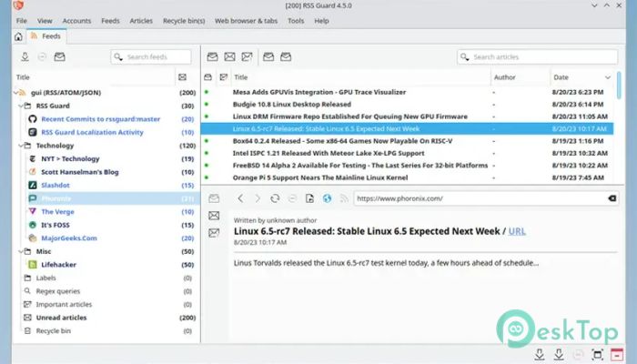Click the first download icon in status bar

[x=539, y=354]
